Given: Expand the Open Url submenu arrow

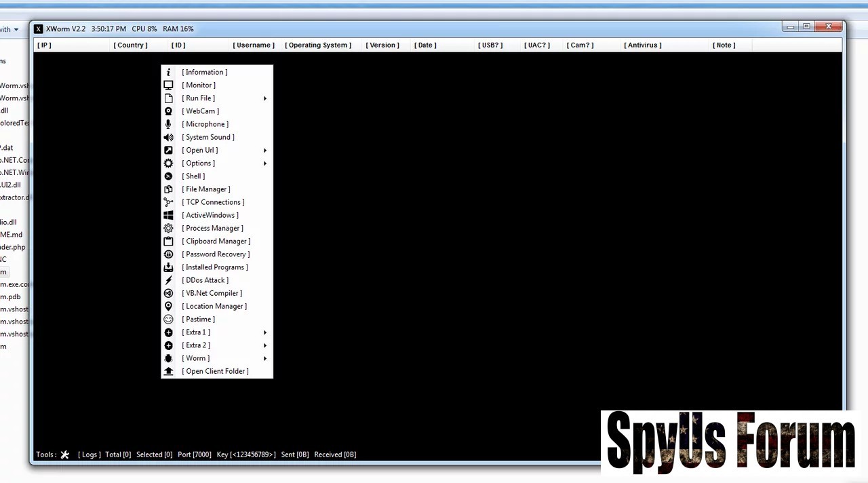Looking at the screenshot, I should (264, 151).
